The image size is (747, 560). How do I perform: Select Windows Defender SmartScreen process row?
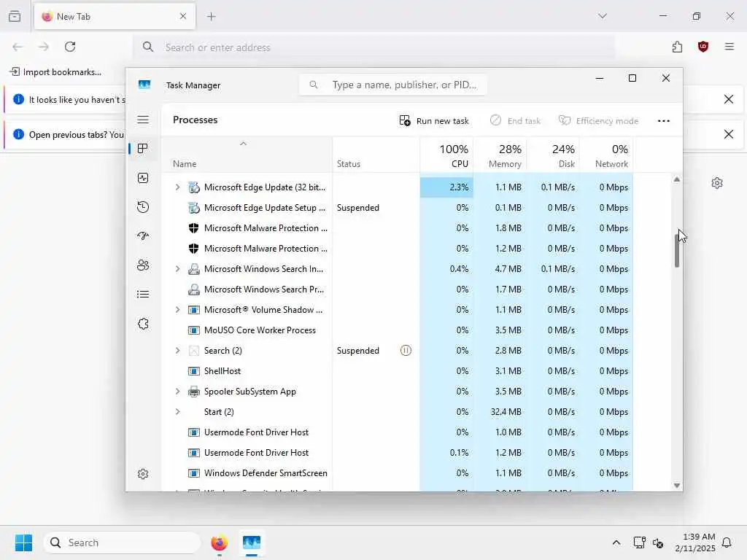(x=398, y=472)
